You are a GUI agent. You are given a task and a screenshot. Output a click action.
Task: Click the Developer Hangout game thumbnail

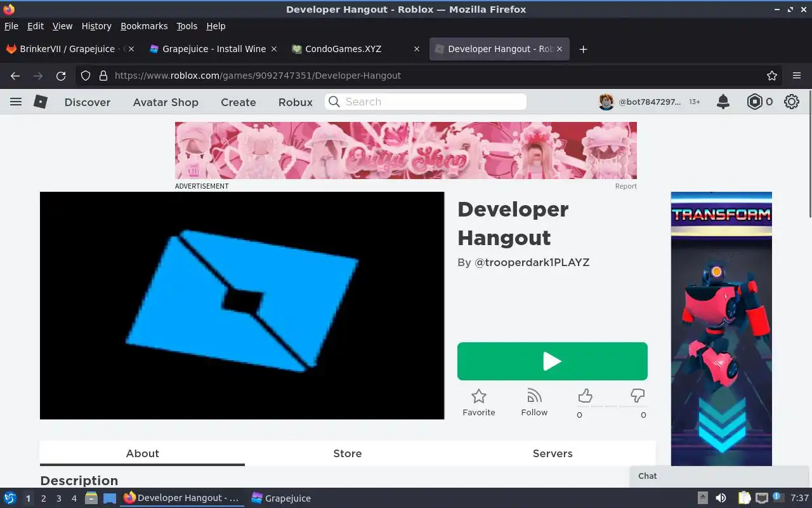tap(242, 305)
